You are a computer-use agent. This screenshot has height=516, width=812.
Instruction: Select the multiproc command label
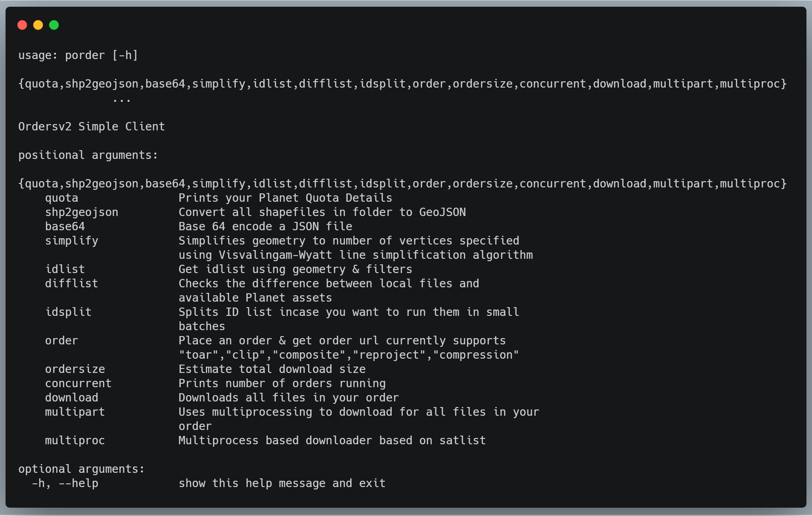point(75,440)
